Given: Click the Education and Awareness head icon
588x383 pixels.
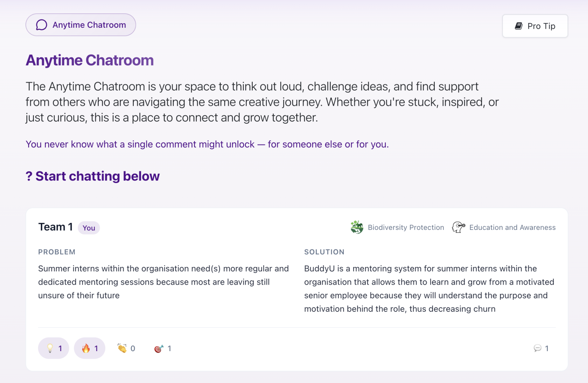Looking at the screenshot, I should tap(458, 227).
